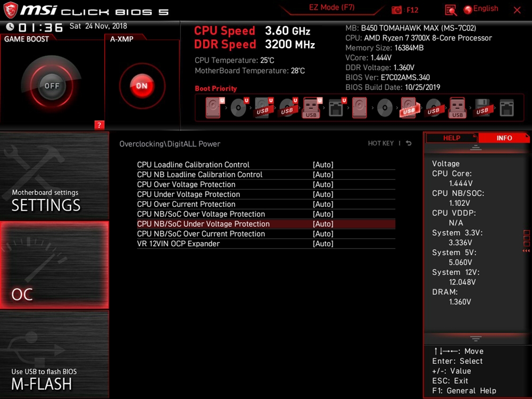Select the highlighted legacy USB hard disk icon
This screenshot has width=532, height=399.
tap(409, 107)
